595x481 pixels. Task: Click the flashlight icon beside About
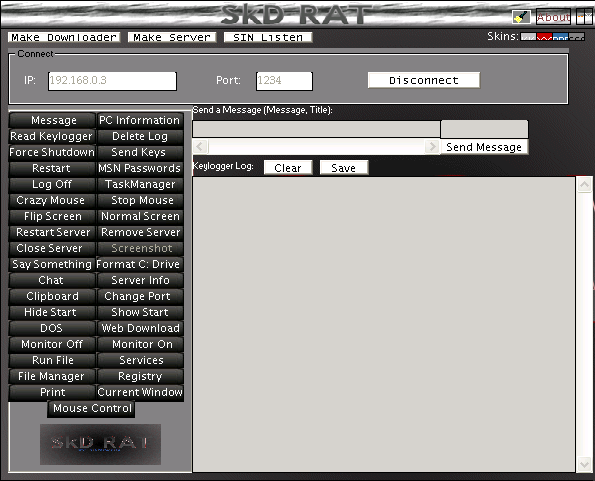pyautogui.click(x=522, y=17)
